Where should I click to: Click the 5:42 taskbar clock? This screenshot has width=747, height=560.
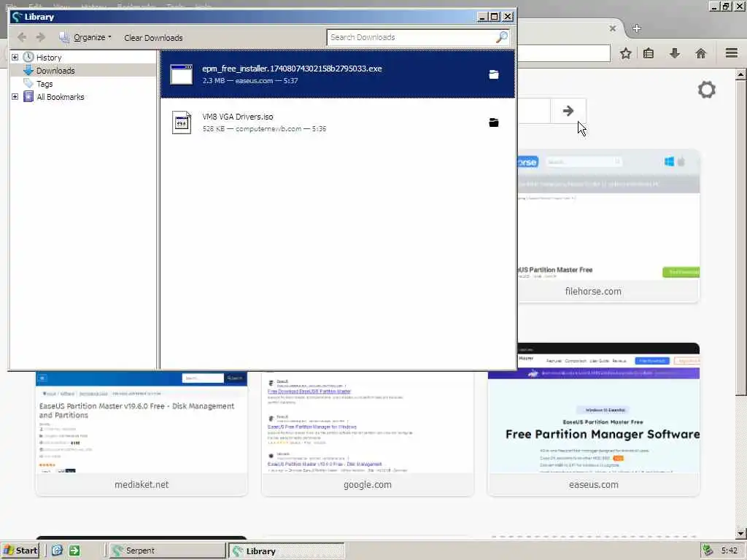[729, 551]
